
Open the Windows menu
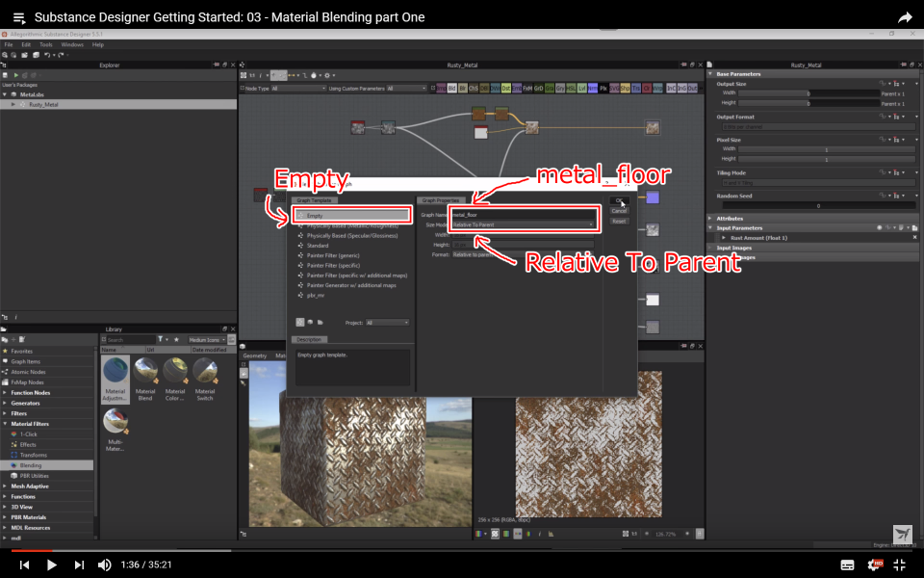pos(72,45)
